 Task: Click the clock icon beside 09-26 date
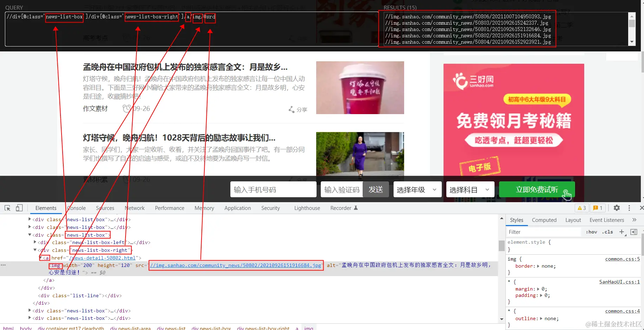pyautogui.click(x=126, y=108)
